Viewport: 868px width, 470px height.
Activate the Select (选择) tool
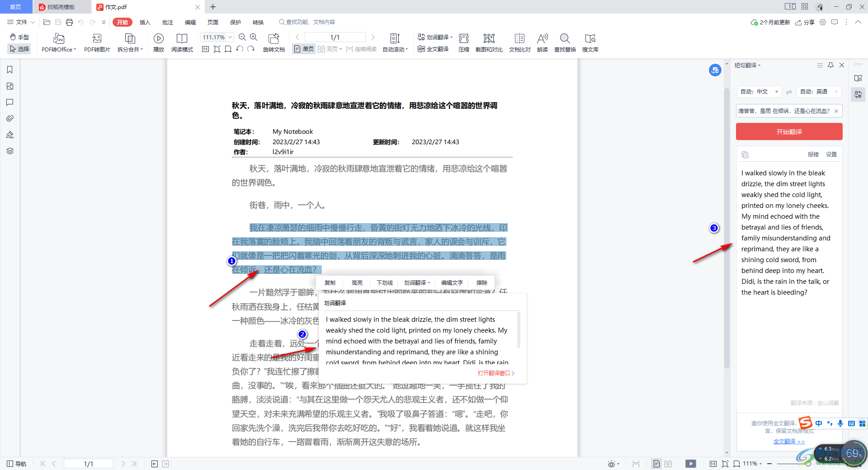tap(19, 49)
